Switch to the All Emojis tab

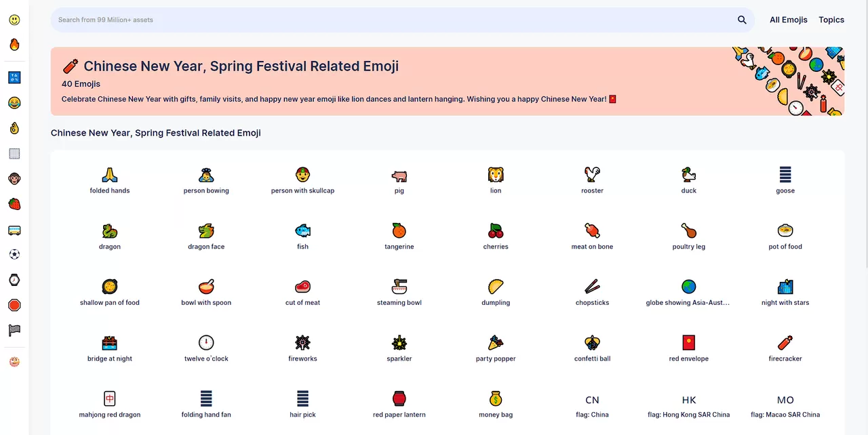point(789,20)
